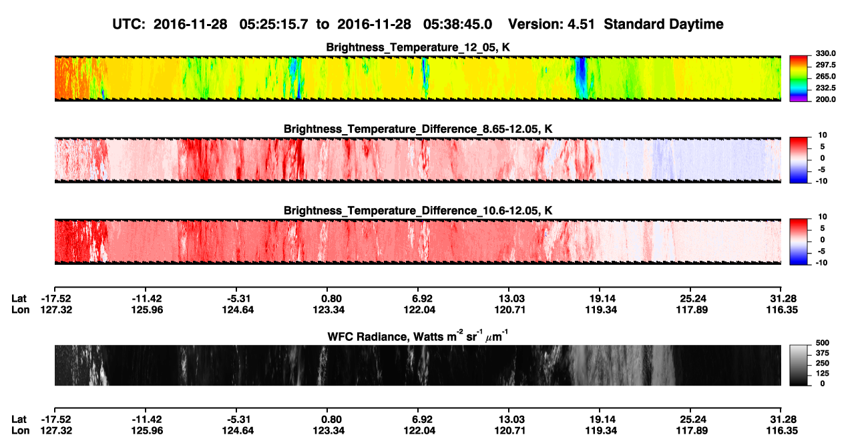Click the 12.05 brightness temperature image strip
Image resolution: width=868 pixels, height=445 pixels.
pos(417,78)
